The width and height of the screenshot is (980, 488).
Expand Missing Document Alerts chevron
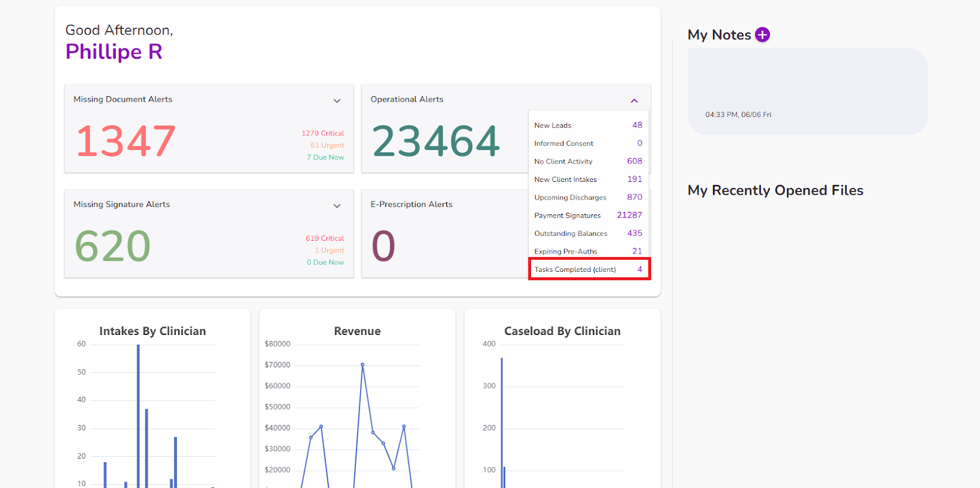(x=337, y=101)
